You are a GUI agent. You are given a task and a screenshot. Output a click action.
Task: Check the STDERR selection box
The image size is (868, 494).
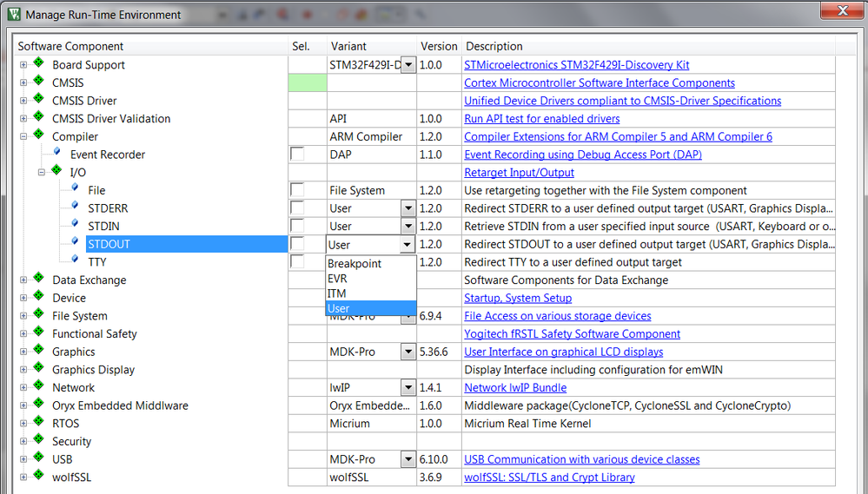coord(297,207)
